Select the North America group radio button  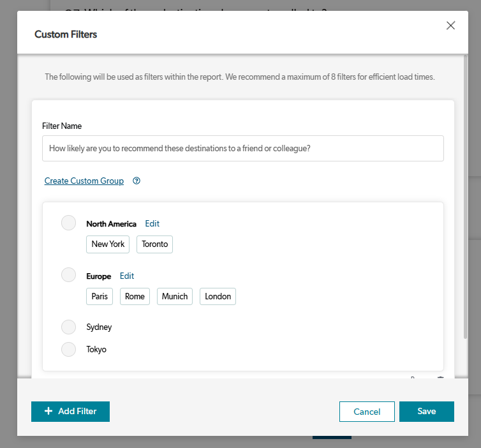coord(68,223)
